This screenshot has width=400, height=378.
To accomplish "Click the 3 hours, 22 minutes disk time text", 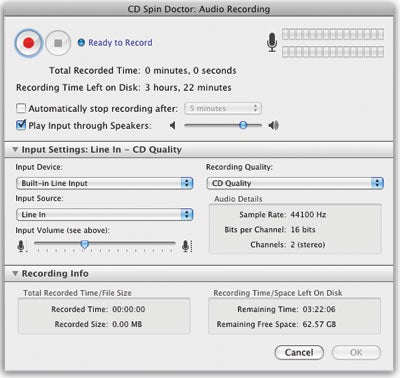I will click(188, 88).
